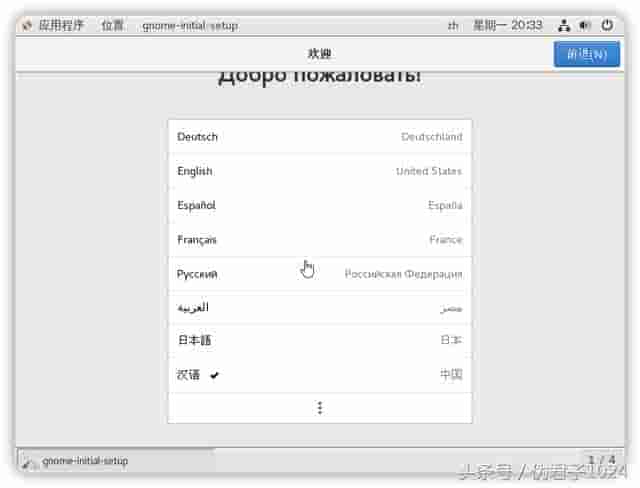Click France region label

[446, 240]
